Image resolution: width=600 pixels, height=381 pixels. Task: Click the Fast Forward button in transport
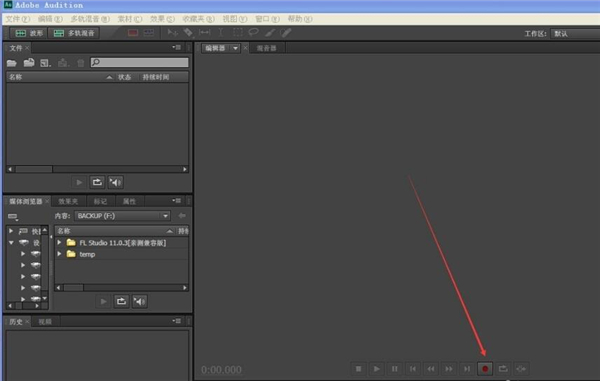[448, 369]
